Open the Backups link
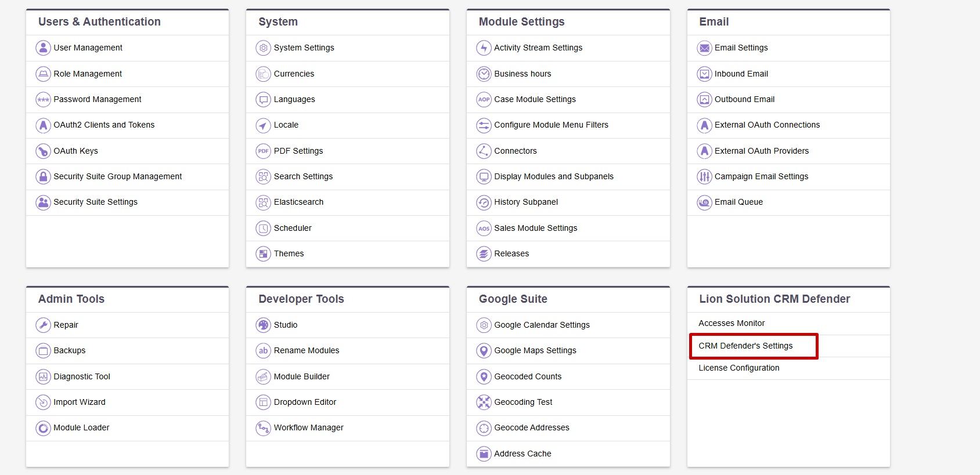Screen dimensions: 980x475 (x=70, y=350)
